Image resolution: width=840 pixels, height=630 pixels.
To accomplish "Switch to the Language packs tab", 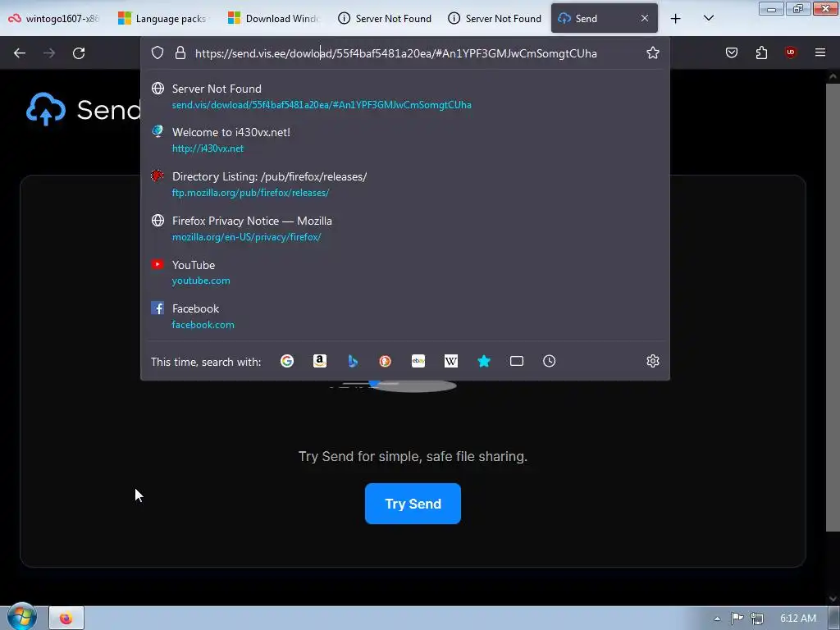I will (x=164, y=18).
